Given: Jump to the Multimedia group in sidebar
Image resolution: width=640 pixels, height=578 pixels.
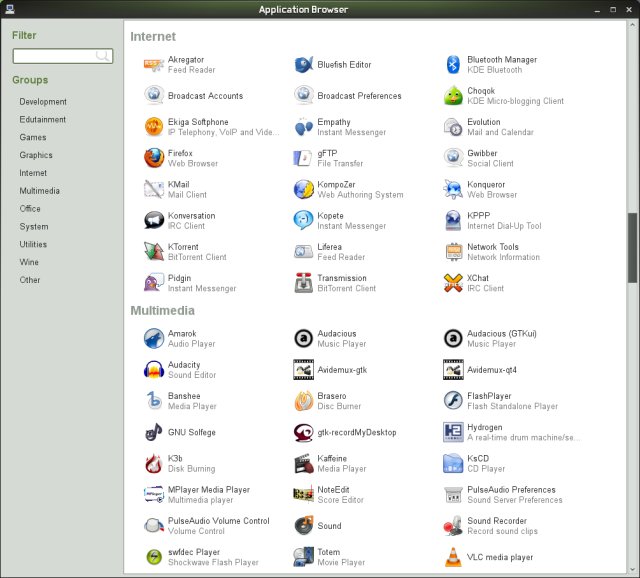Looking at the screenshot, I should [x=40, y=191].
